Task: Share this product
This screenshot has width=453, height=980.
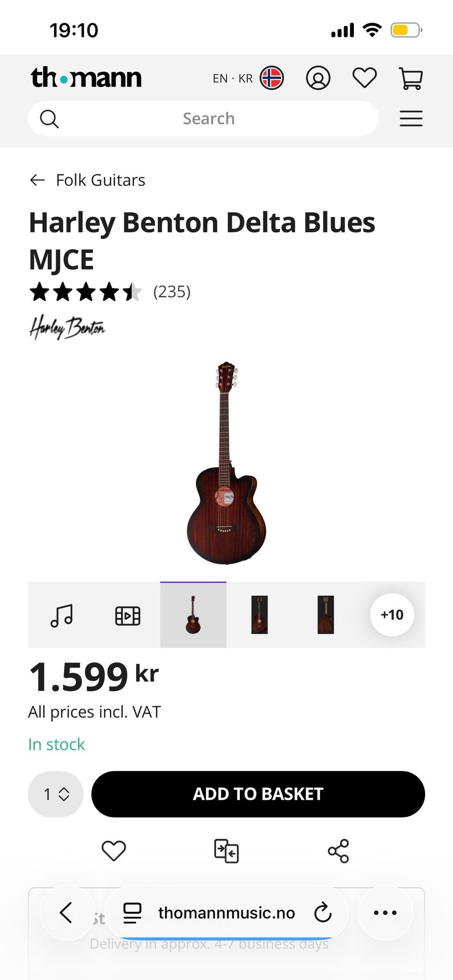Action: pyautogui.click(x=338, y=851)
